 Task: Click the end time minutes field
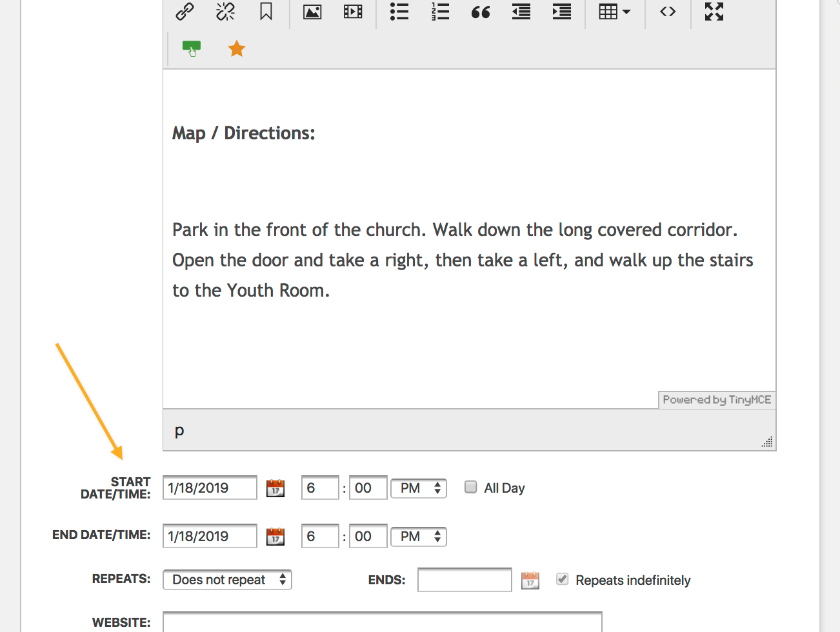pyautogui.click(x=368, y=536)
